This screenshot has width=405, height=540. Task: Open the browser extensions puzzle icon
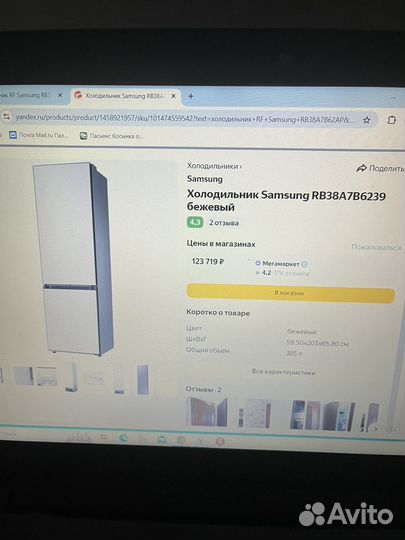coord(392,120)
